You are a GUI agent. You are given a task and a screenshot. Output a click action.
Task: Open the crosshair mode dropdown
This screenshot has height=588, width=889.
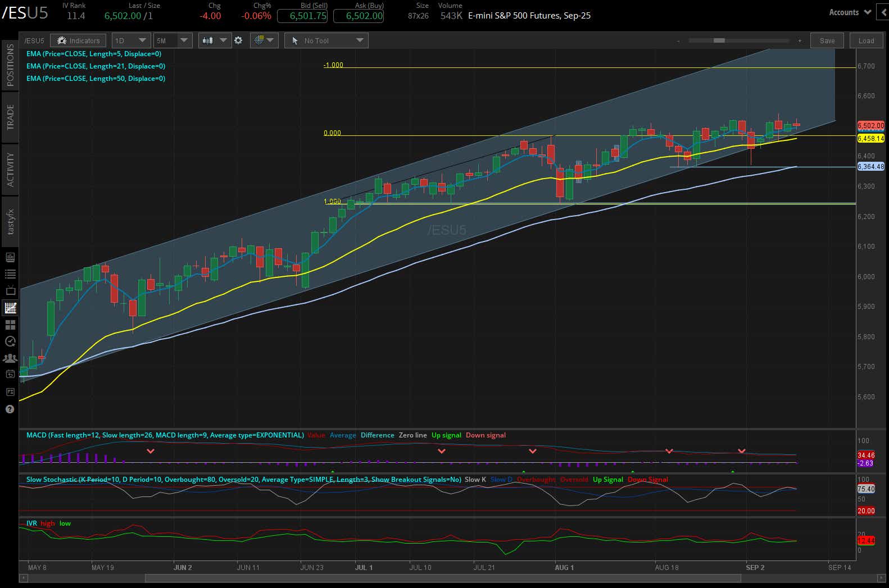point(264,40)
